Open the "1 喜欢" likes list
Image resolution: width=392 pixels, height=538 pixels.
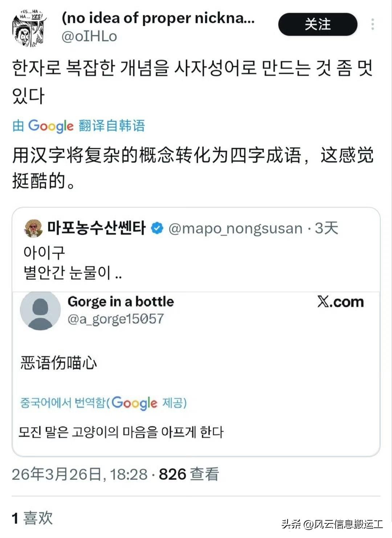tap(32, 518)
